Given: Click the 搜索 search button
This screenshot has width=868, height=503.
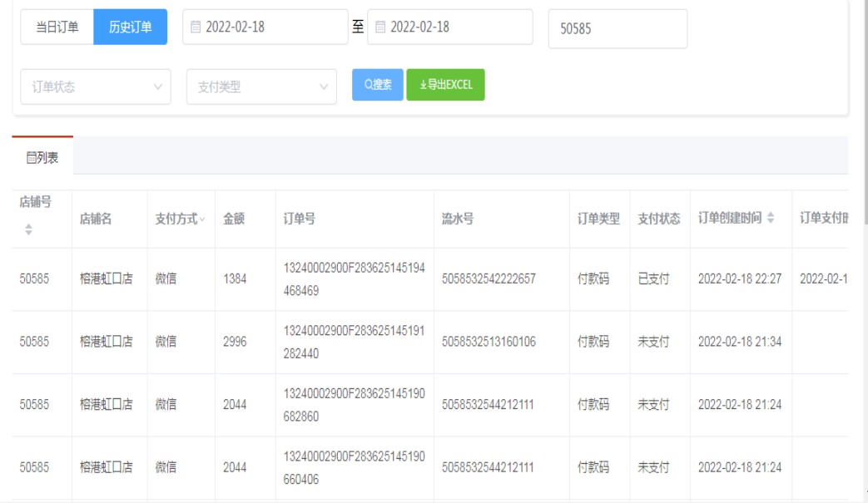Looking at the screenshot, I should point(378,85).
